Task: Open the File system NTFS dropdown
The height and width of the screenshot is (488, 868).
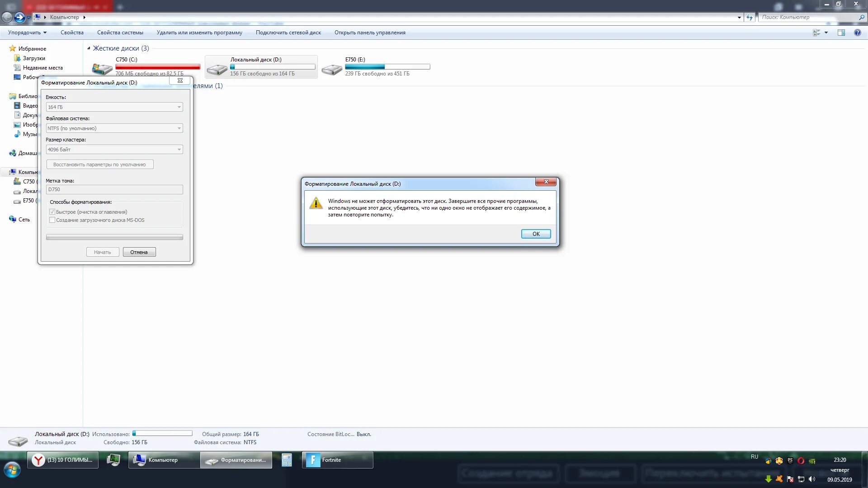Action: click(114, 128)
